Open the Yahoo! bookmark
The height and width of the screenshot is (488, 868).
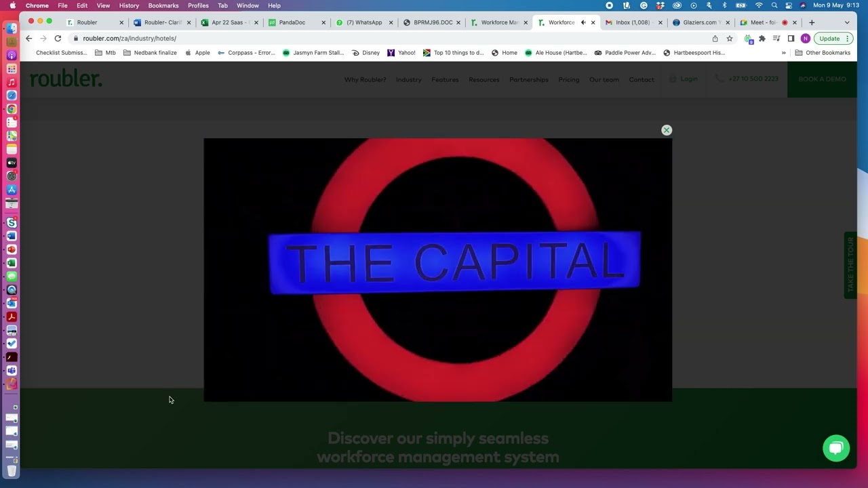pos(401,53)
